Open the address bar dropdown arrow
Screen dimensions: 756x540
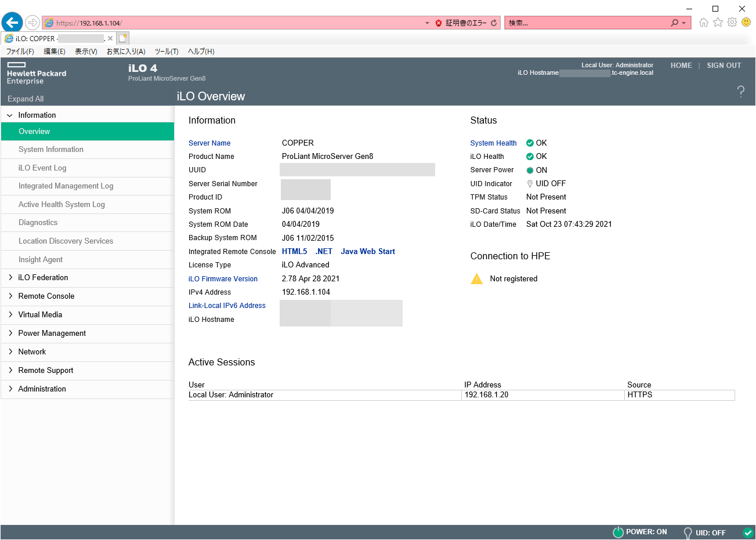tap(427, 23)
